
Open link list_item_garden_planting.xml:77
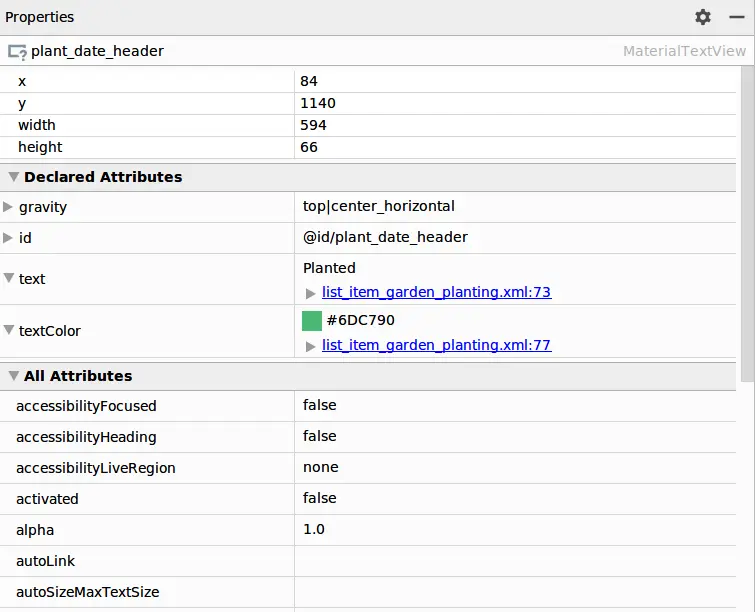click(x=436, y=345)
